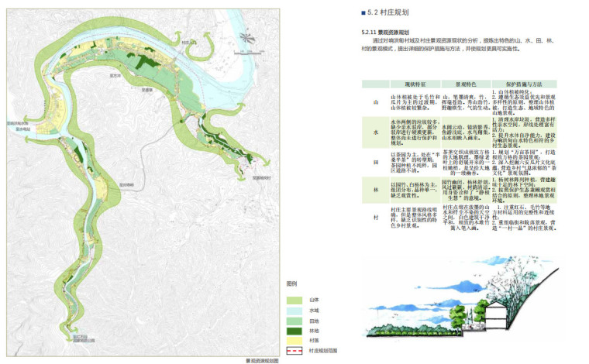589x364 pixels.
Task: Select the 水 row label in the table
Action: pyautogui.click(x=375, y=132)
